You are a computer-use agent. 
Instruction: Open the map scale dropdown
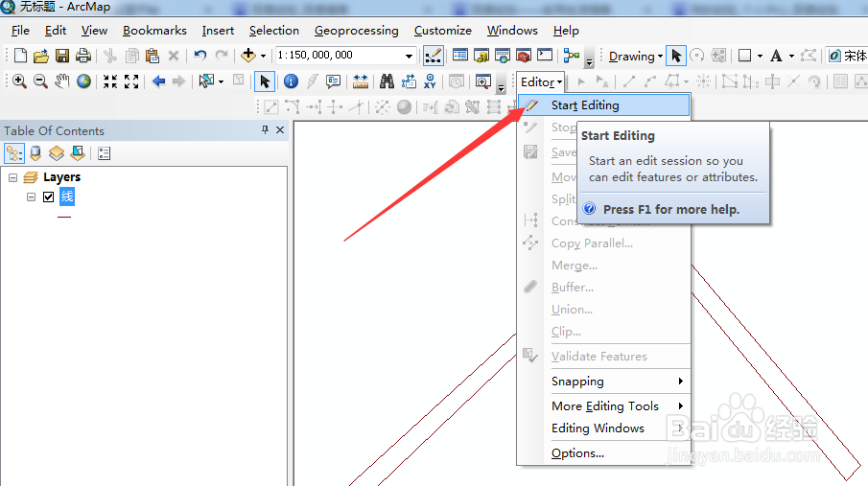coord(409,56)
